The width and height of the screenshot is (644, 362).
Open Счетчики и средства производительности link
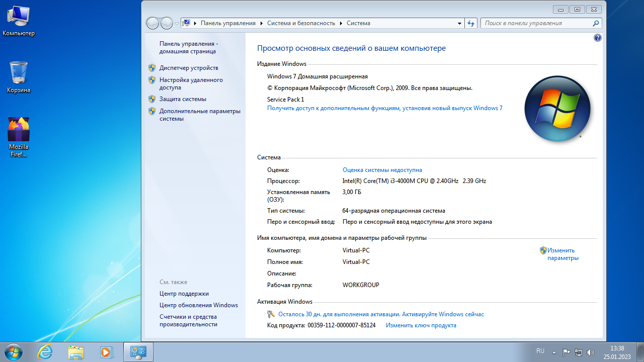(x=188, y=321)
